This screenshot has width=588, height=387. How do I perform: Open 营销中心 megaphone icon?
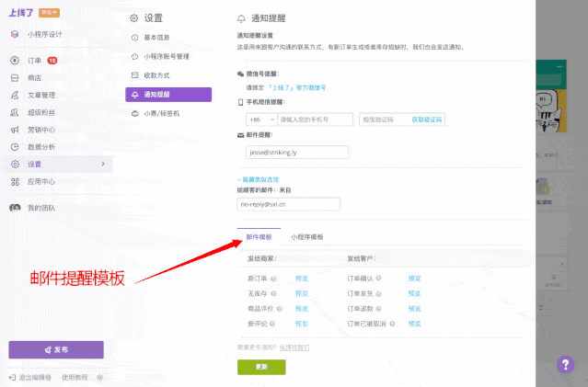[15, 130]
